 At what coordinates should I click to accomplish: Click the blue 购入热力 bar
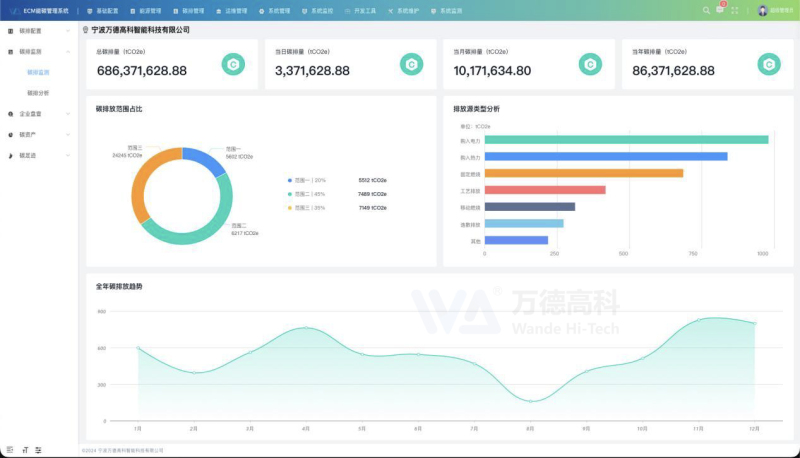[x=606, y=157]
